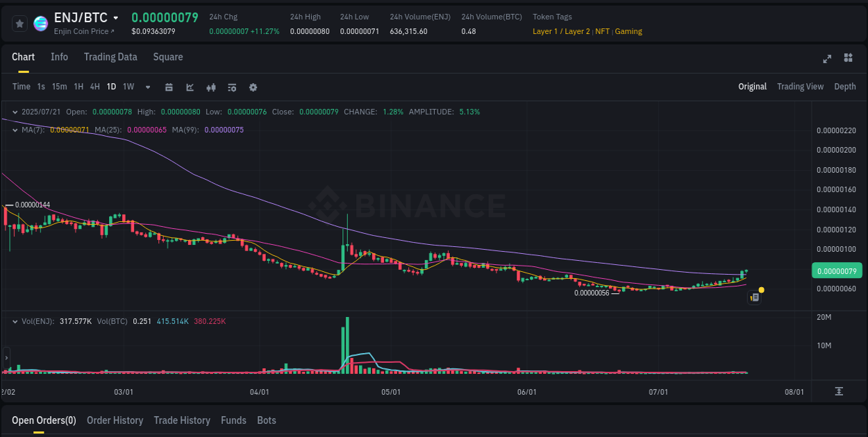Click the AMPLITUDE value 5.13%
The image size is (868, 437).
[469, 112]
